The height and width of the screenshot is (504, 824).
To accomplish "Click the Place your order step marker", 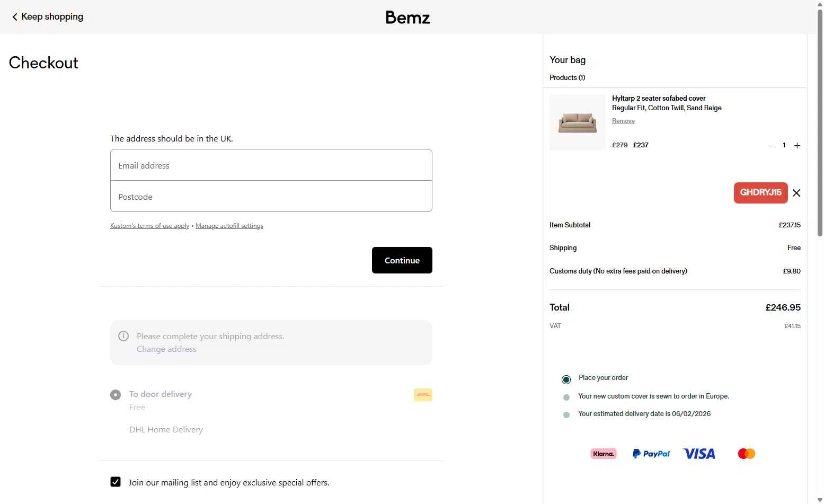I will (x=566, y=379).
